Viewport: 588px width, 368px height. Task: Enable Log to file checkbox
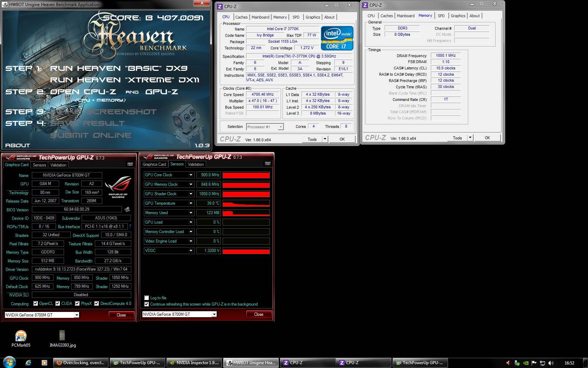[147, 298]
